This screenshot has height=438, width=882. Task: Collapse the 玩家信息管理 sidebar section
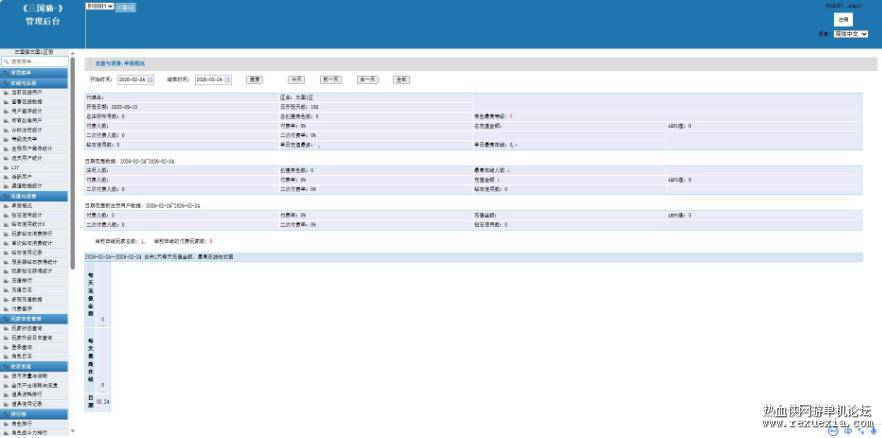pos(34,319)
